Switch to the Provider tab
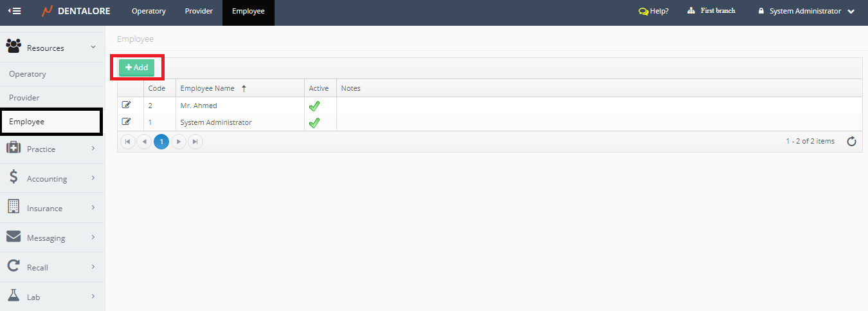Image resolution: width=868 pixels, height=311 pixels. 199,11
